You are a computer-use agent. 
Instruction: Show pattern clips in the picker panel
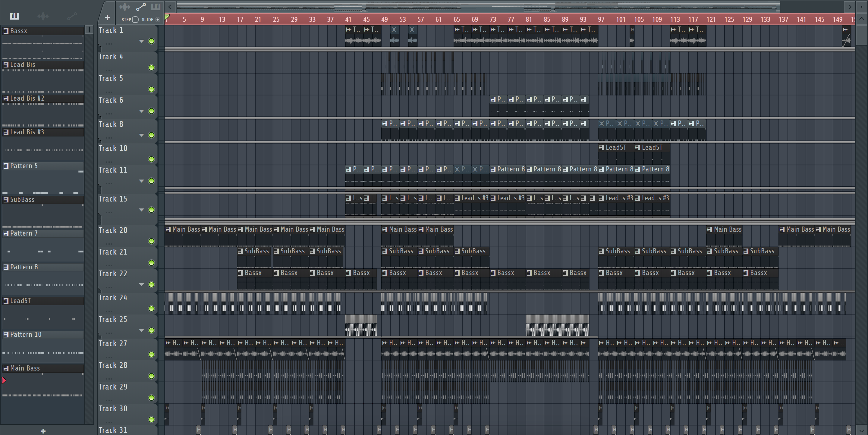[x=14, y=16]
